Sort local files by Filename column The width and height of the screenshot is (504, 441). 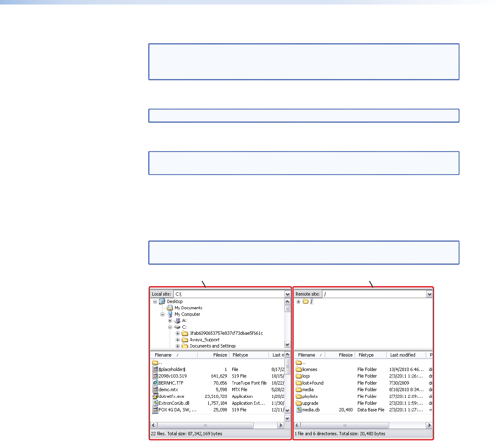pos(174,355)
